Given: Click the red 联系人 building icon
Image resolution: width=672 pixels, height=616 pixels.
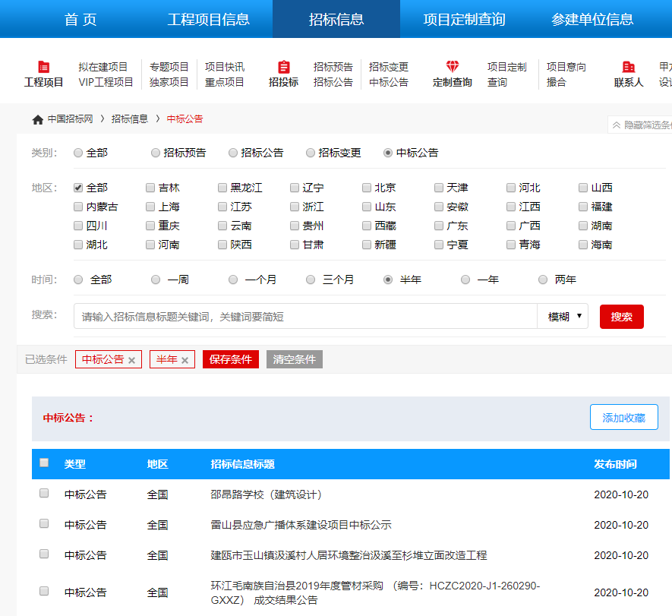Looking at the screenshot, I should (628, 67).
